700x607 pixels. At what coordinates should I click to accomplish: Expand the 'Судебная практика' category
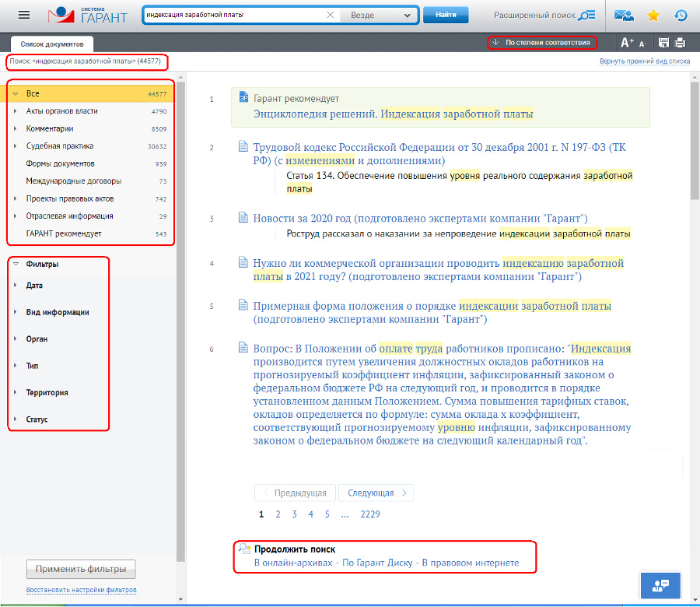[x=16, y=146]
